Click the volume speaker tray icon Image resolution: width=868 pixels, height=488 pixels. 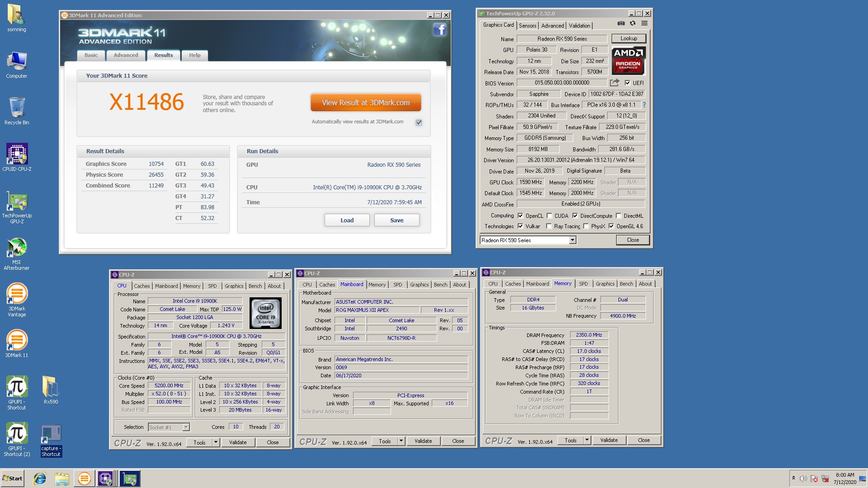[803, 479]
